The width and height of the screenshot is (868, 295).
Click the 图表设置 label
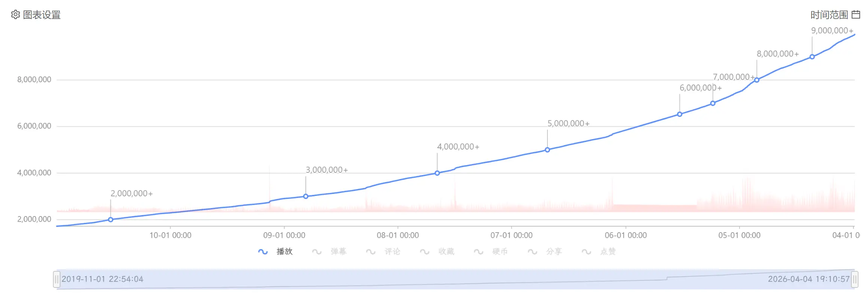(x=42, y=15)
